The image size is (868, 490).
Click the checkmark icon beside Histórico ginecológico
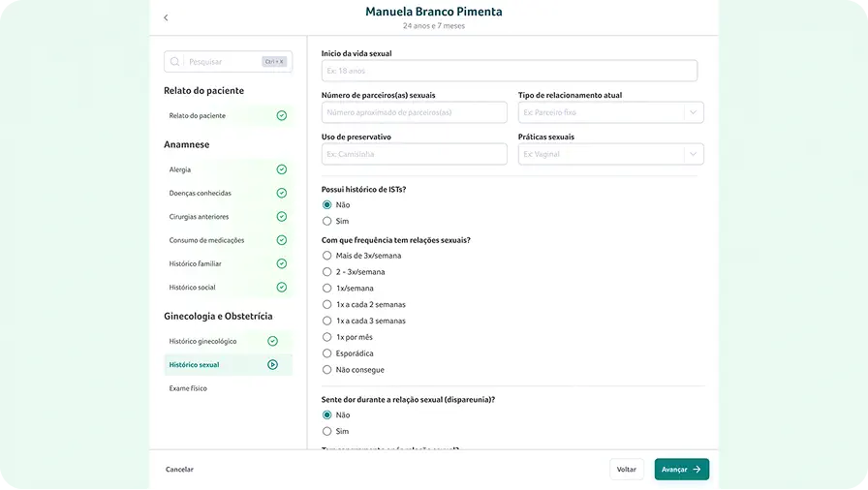coord(273,341)
